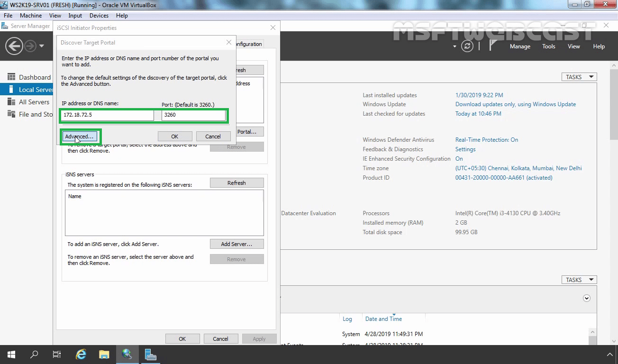
Task: Open Feedback & Diagnostics Settings link
Action: point(465,149)
